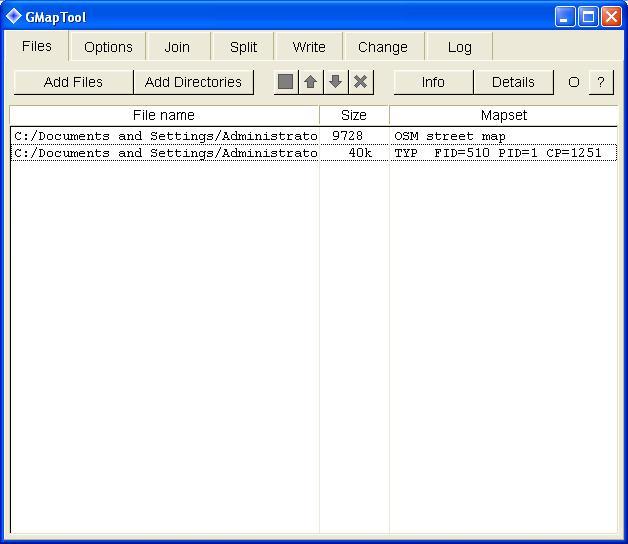Move selected file up with arrow icon
Image resolution: width=628 pixels, height=544 pixels.
click(311, 82)
